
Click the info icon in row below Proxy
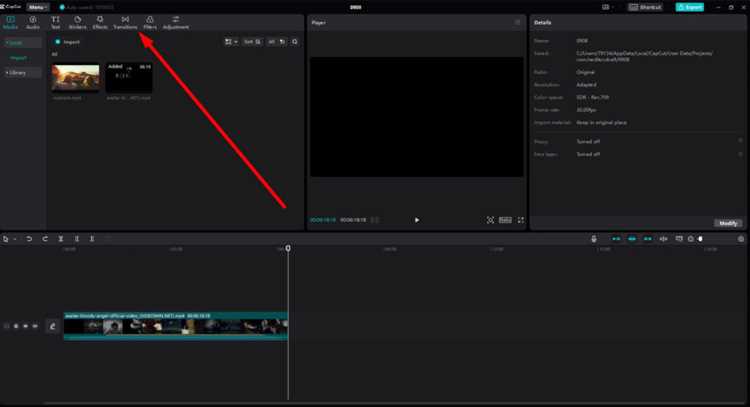pos(740,154)
